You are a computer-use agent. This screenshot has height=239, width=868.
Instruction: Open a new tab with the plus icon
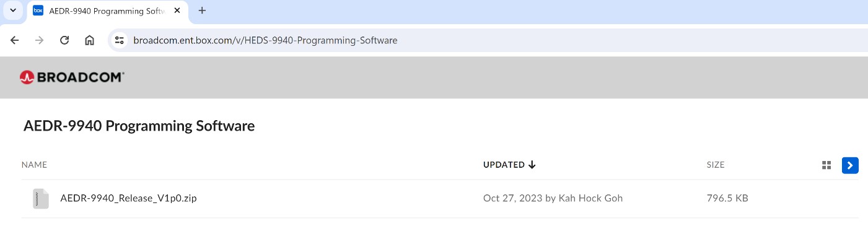(x=202, y=11)
